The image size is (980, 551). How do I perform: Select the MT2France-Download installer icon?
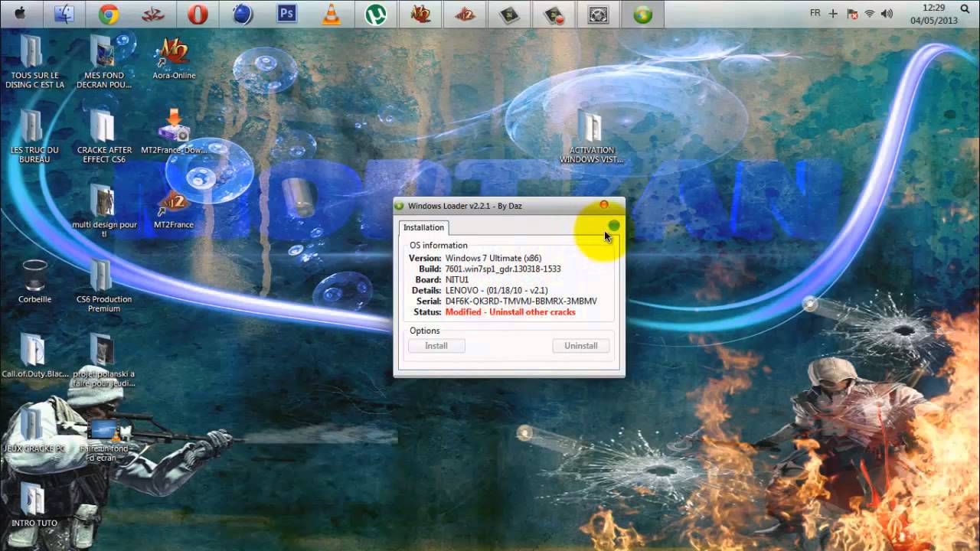click(174, 132)
